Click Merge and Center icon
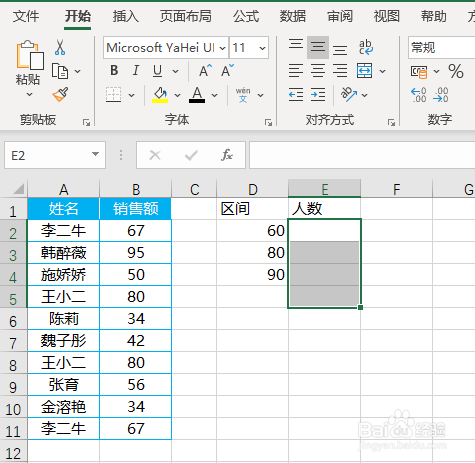Screen dimensions: 475x463 [x=364, y=71]
